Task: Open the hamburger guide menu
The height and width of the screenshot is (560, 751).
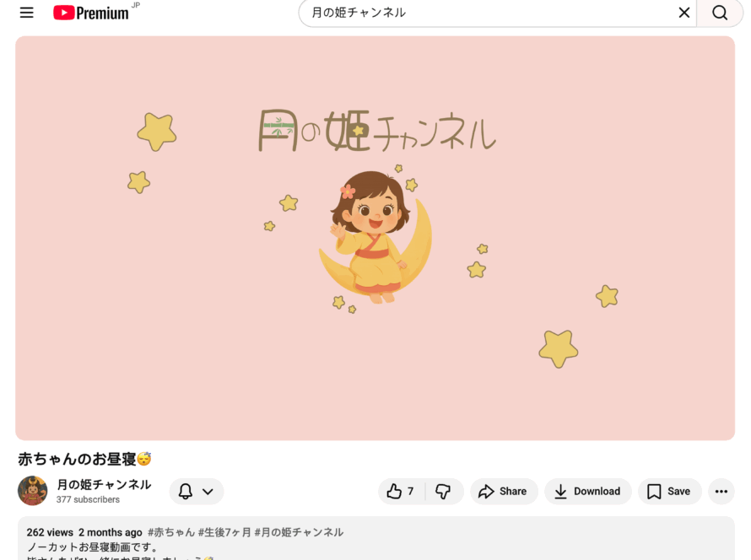Action: pyautogui.click(x=27, y=13)
